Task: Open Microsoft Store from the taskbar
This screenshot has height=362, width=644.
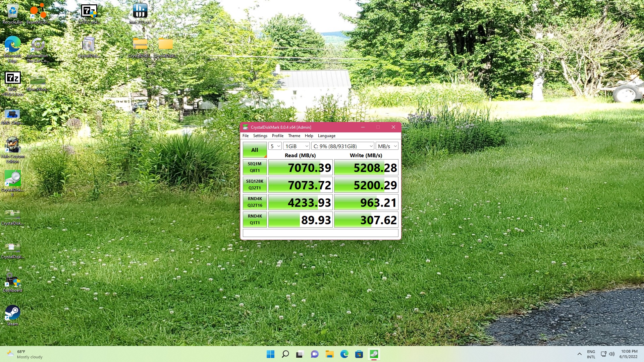Action: [x=359, y=354]
